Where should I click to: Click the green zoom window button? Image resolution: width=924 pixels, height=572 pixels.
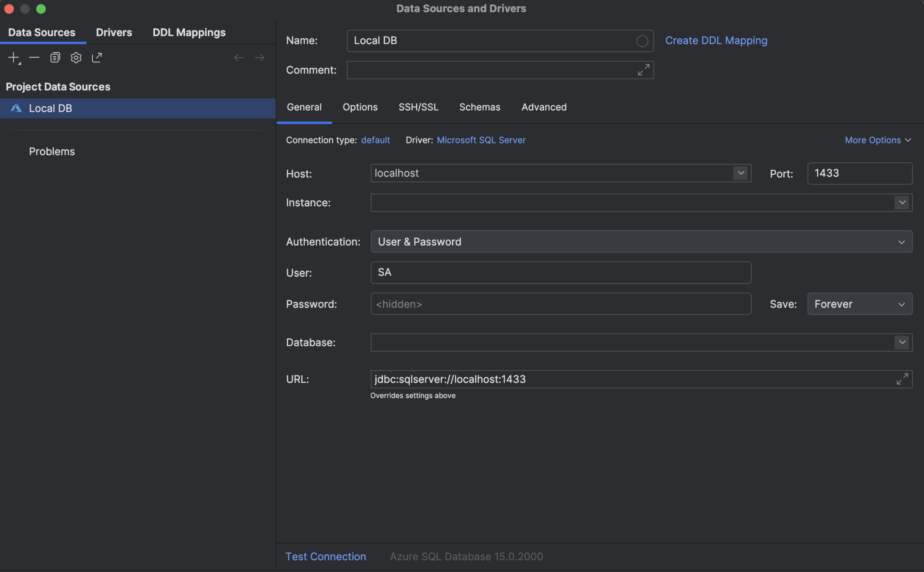[41, 9]
